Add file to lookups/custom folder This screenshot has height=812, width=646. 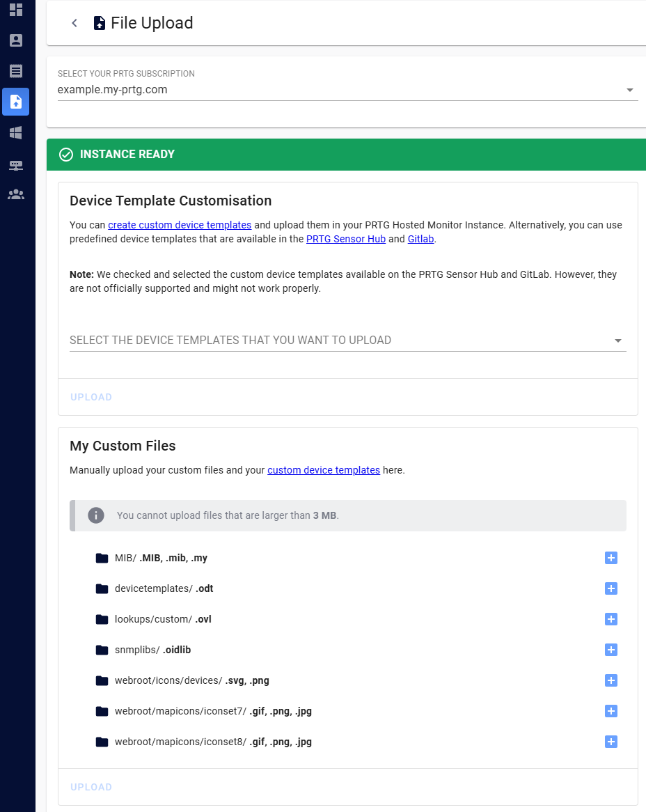610,619
